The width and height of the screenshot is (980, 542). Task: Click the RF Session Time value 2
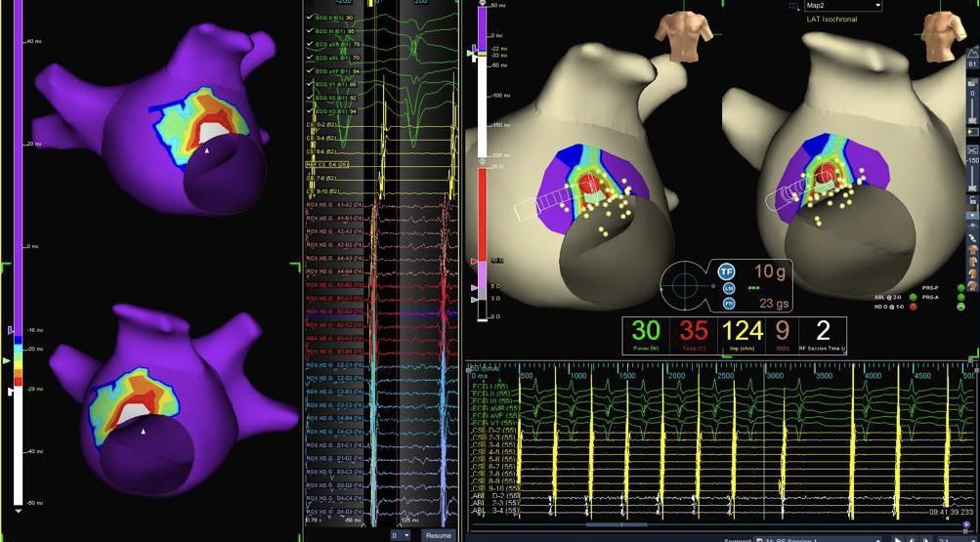pyautogui.click(x=823, y=332)
